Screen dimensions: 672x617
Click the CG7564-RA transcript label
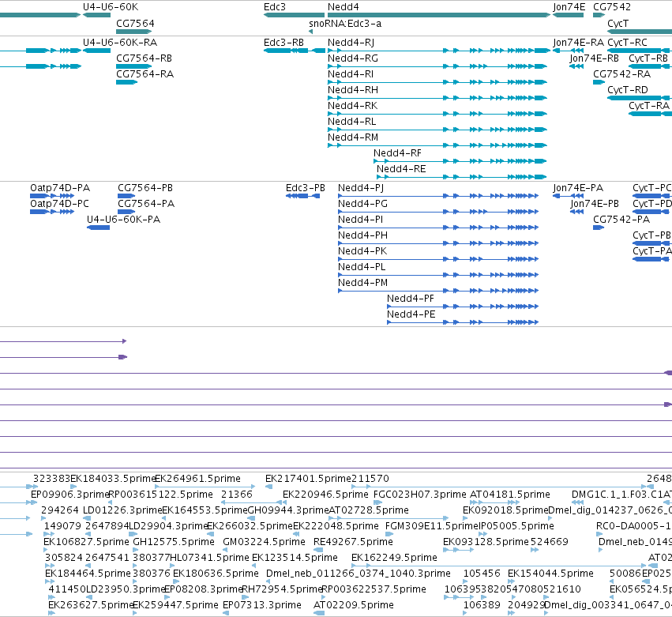coord(145,74)
